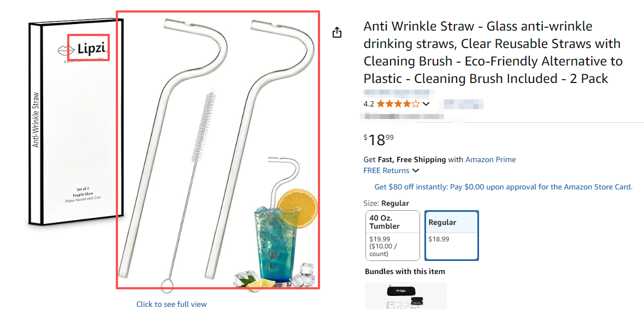
Task: Click the share icon beside the title
Action: point(337,33)
